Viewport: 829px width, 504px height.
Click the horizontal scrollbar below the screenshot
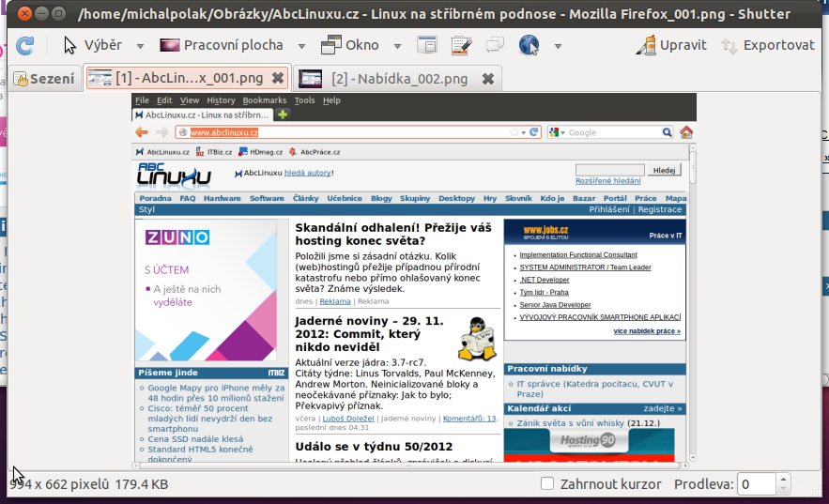click(409, 466)
